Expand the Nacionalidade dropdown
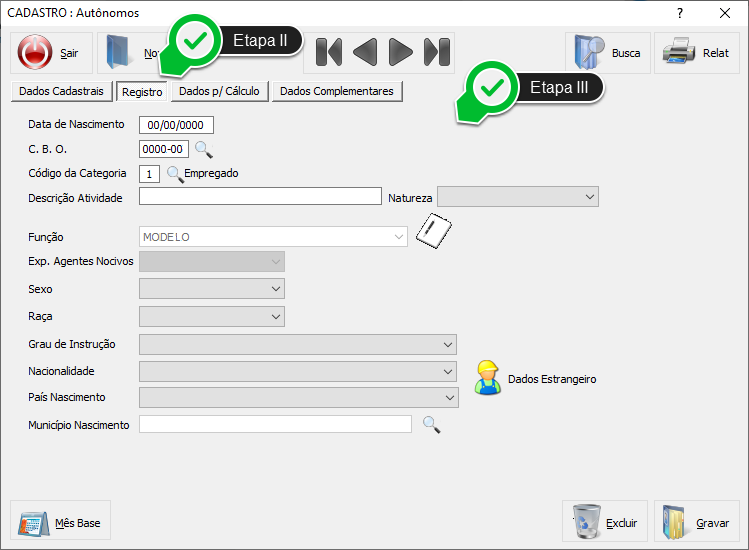This screenshot has height=550, width=749. coord(448,371)
